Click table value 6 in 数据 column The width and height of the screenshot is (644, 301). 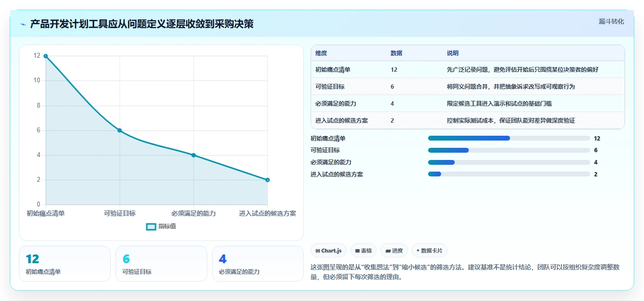392,87
